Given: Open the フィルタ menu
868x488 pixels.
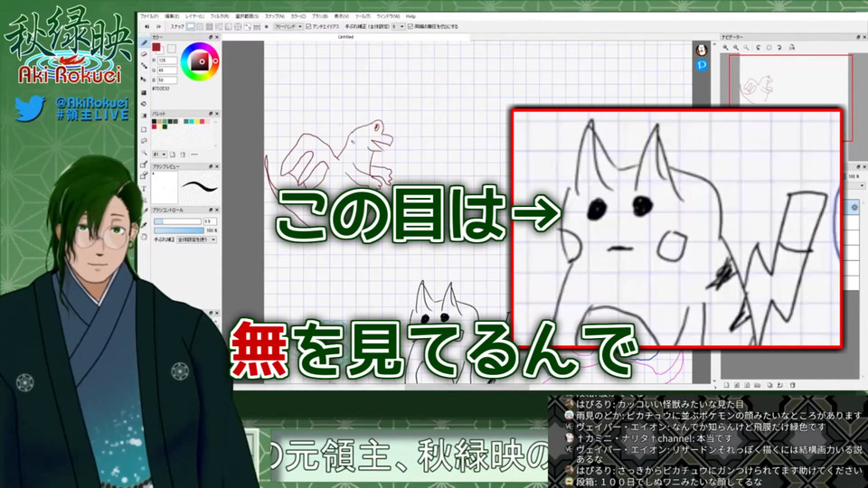Looking at the screenshot, I should point(220,16).
